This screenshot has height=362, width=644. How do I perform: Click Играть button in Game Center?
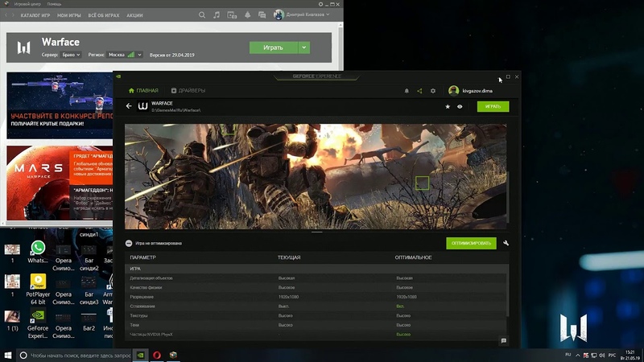(x=273, y=47)
